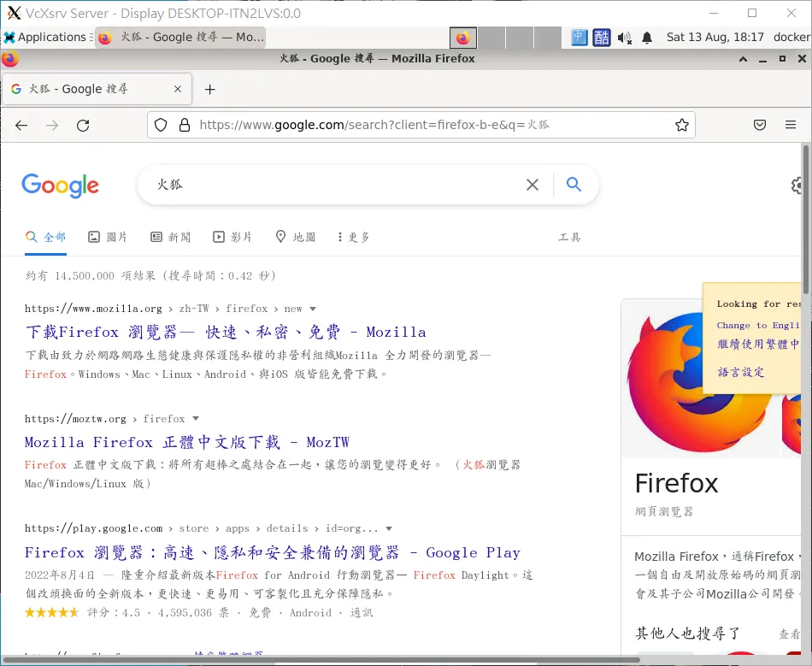Screen dimensions: 812x666
Task: Click the 評分:4.5 rating text
Action: tap(114, 613)
